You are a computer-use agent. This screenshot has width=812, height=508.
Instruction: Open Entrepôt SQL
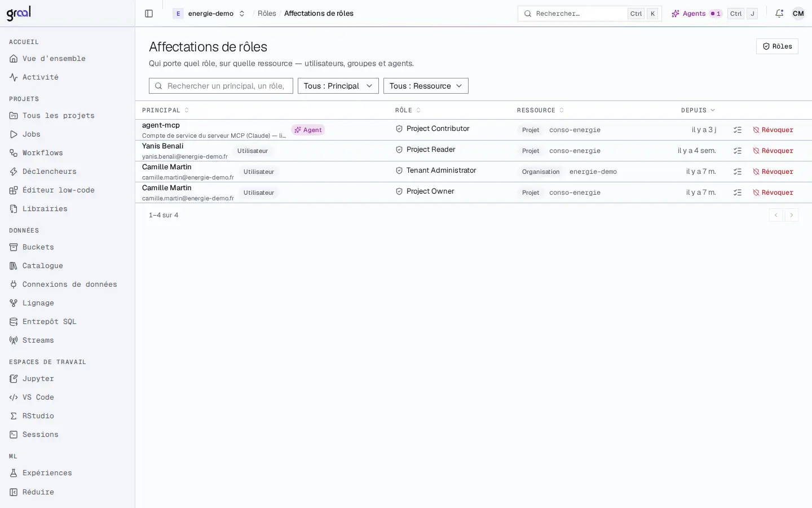(x=67, y=322)
